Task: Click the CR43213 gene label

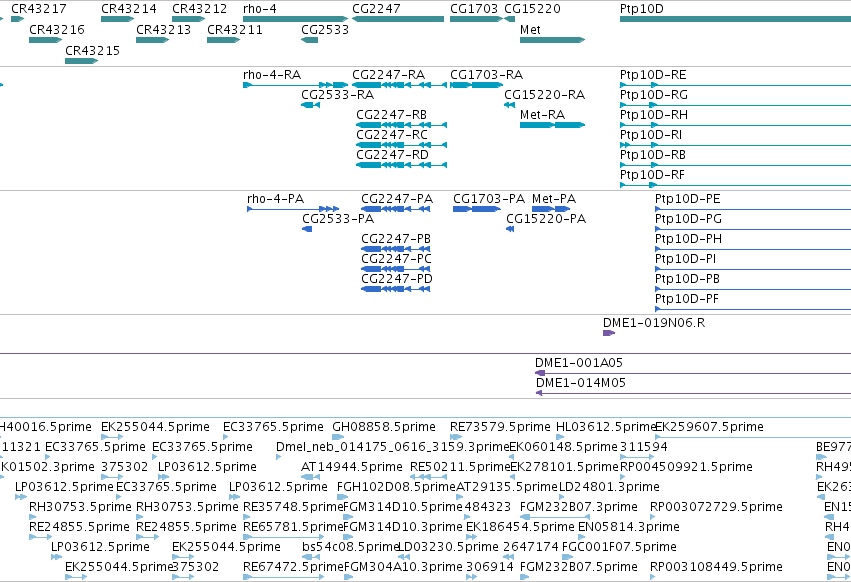Action: [x=163, y=29]
